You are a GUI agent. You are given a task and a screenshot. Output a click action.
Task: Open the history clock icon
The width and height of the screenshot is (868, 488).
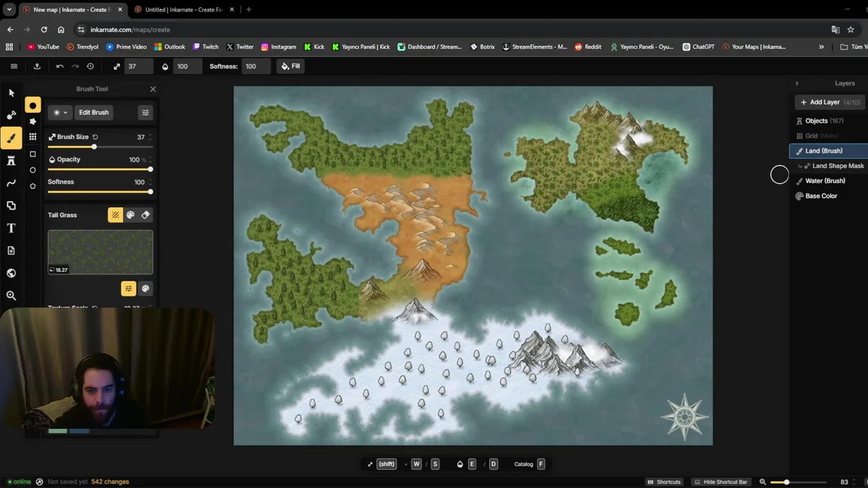pyautogui.click(x=90, y=66)
